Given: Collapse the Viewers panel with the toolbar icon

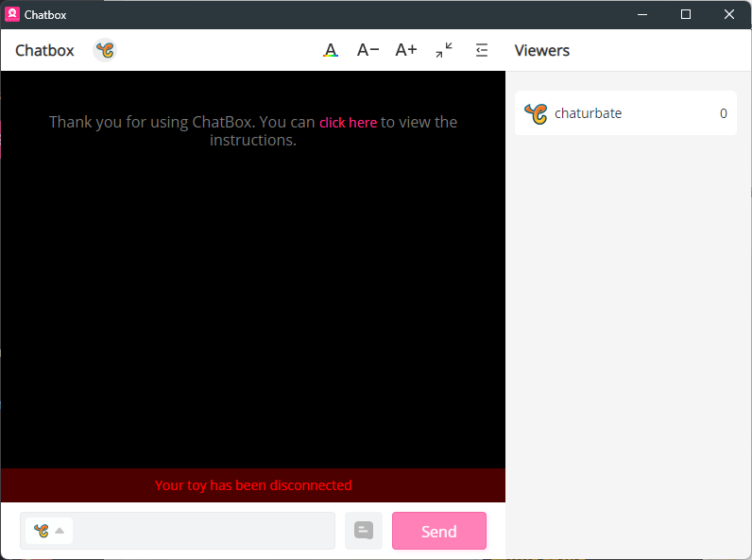Looking at the screenshot, I should pyautogui.click(x=482, y=51).
